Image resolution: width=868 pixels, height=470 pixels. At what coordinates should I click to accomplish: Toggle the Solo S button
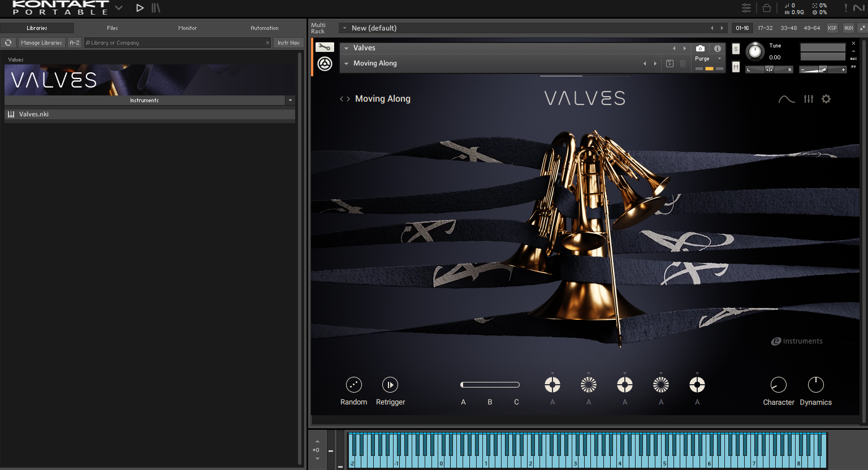(736, 49)
